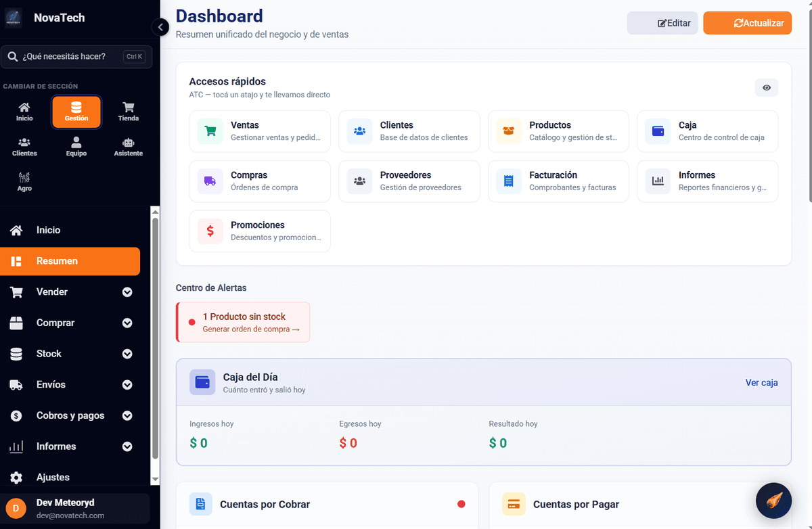Viewport: 812px width, 529px height.
Task: Open the Dev Meteoryd user profile
Action: coord(75,509)
